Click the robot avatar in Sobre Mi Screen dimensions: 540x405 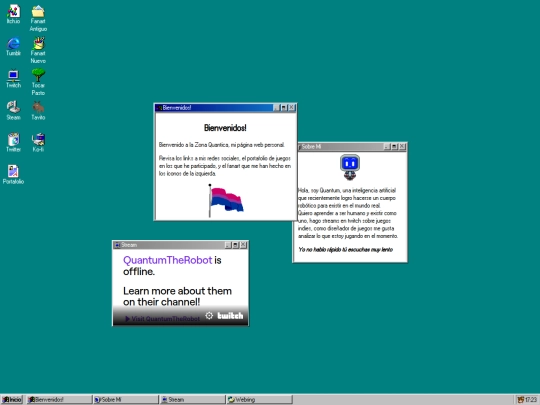(350, 167)
